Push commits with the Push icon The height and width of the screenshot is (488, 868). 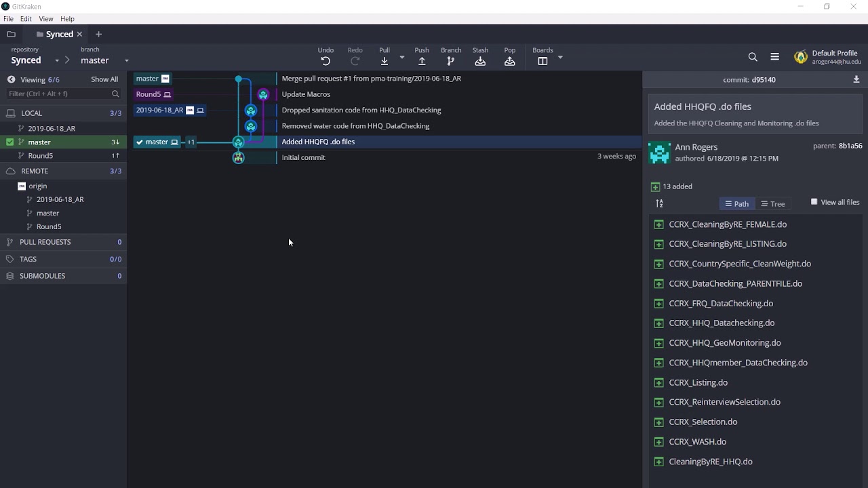pos(422,61)
